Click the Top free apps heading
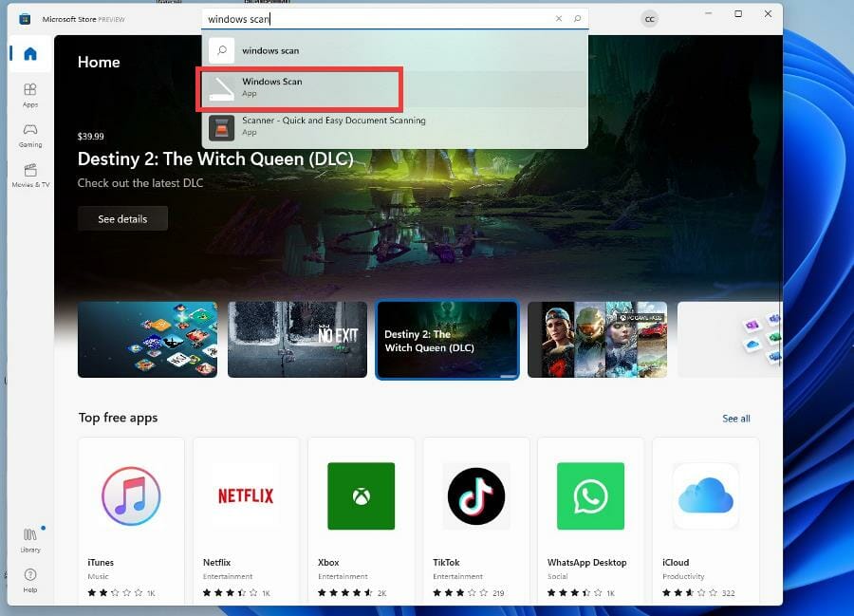854x616 pixels. pyautogui.click(x=118, y=418)
